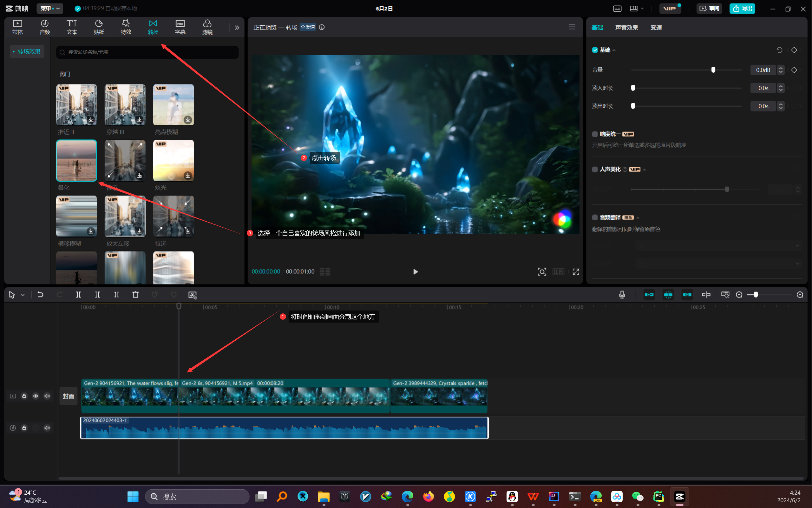
Task: Open the 菜单 menu dropdown
Action: pos(50,8)
